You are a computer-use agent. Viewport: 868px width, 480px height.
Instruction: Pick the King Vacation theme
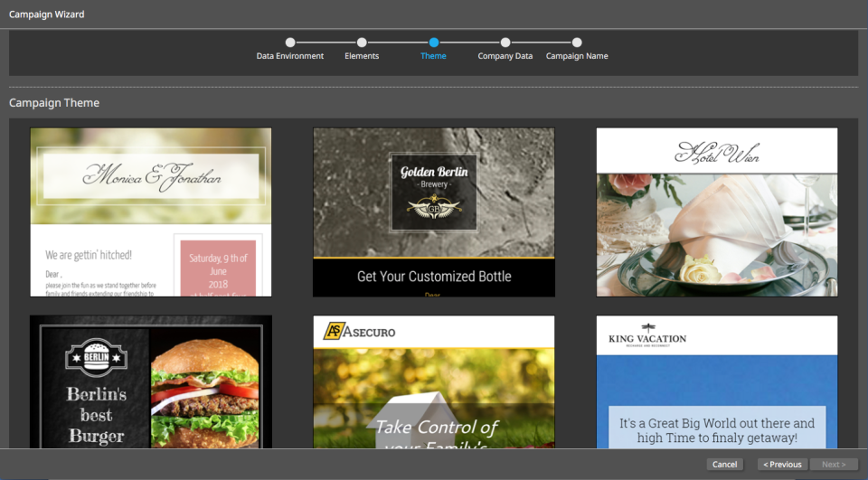click(x=717, y=381)
